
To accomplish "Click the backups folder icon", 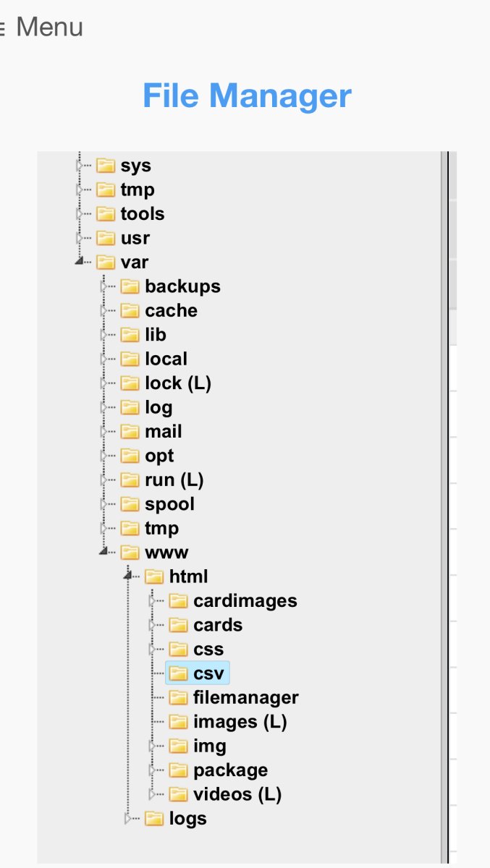I will coord(130,286).
